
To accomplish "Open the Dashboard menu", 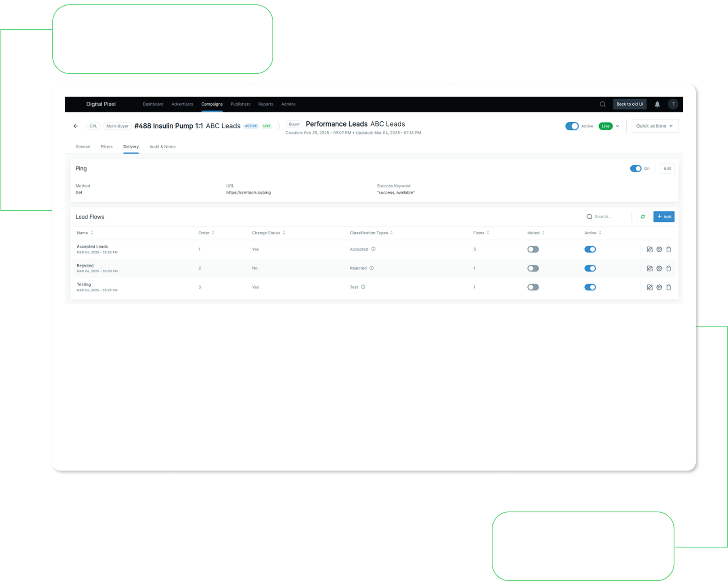I will 153,104.
